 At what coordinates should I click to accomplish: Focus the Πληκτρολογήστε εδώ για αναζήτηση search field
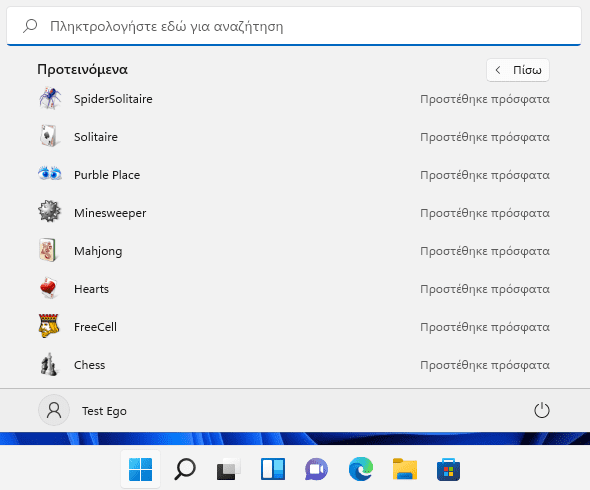(x=294, y=26)
